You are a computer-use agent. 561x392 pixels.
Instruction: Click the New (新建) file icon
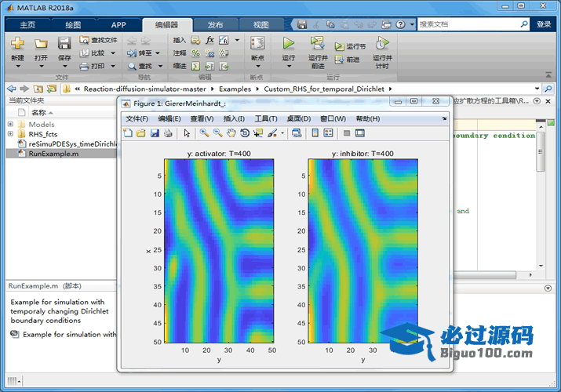pyautogui.click(x=17, y=43)
